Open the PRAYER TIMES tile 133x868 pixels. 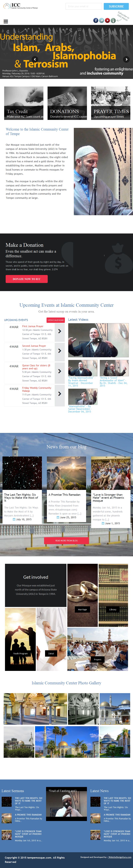[111, 103]
